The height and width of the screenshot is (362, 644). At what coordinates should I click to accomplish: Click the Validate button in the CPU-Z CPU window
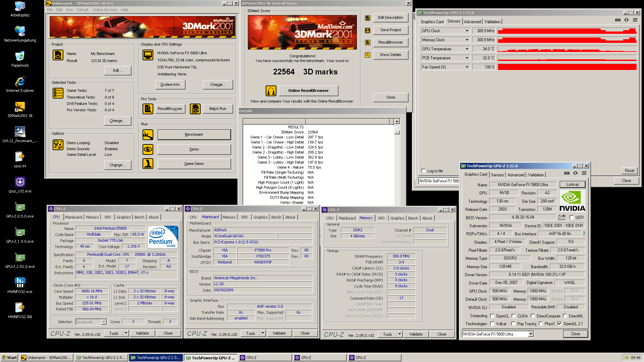pos(142,333)
